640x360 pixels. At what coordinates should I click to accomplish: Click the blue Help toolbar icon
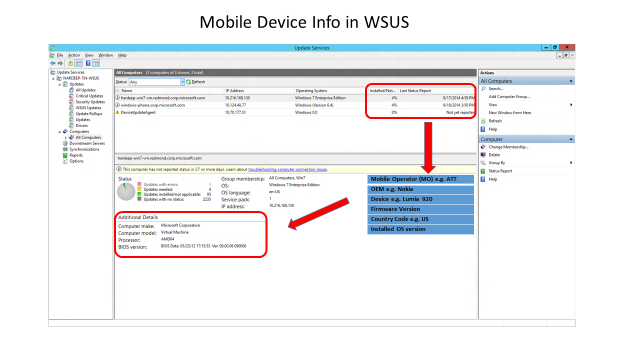pyautogui.click(x=88, y=63)
